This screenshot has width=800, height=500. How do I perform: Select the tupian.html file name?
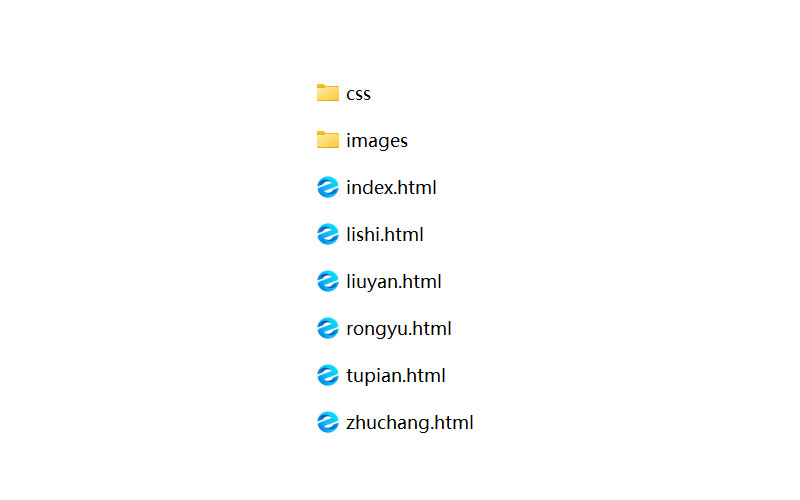click(x=396, y=376)
